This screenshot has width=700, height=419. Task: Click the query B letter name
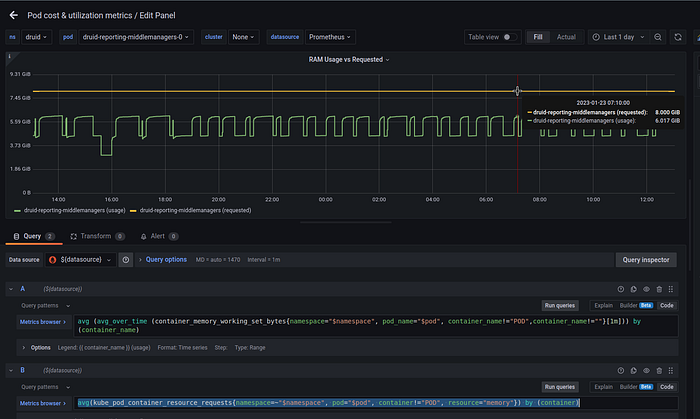point(23,370)
